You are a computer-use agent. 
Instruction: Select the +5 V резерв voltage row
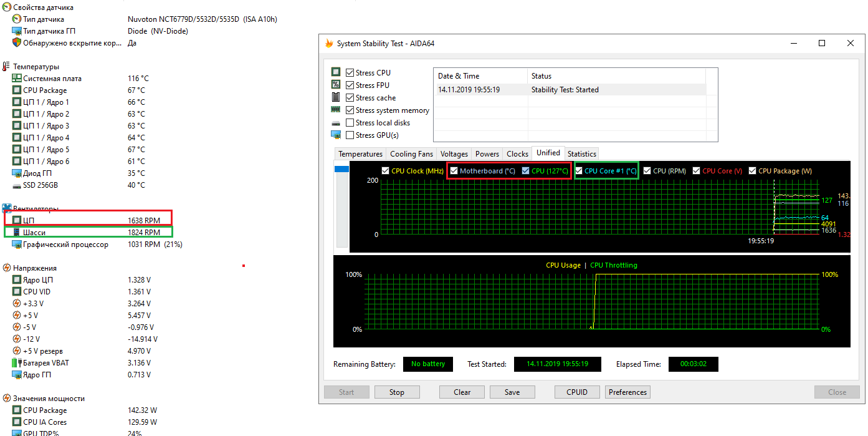pyautogui.click(x=81, y=351)
